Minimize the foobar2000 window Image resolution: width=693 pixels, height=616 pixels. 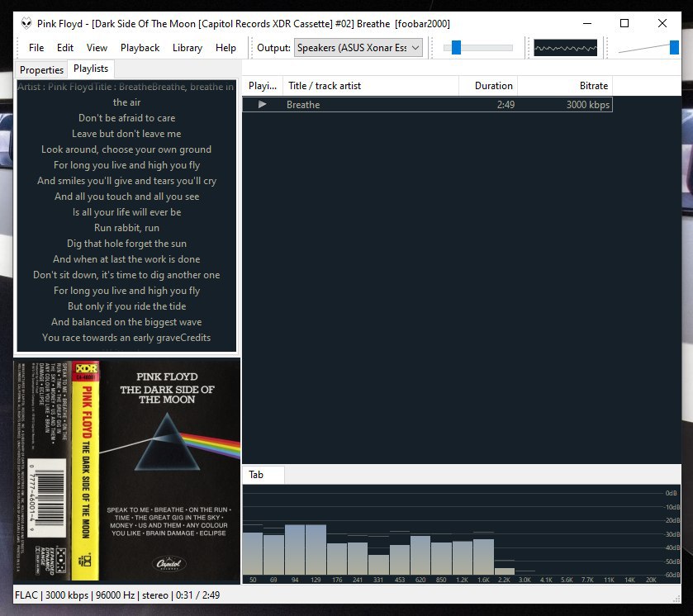click(x=587, y=23)
